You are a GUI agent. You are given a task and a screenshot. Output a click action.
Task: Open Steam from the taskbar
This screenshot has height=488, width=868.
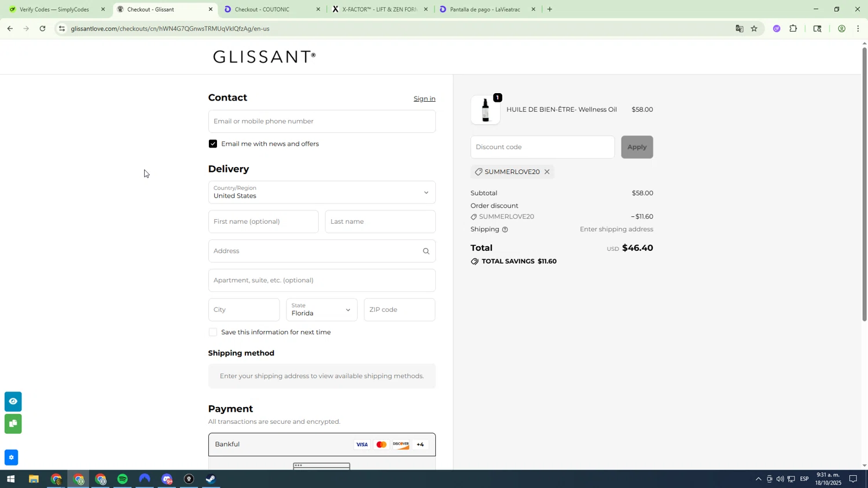coord(211,479)
